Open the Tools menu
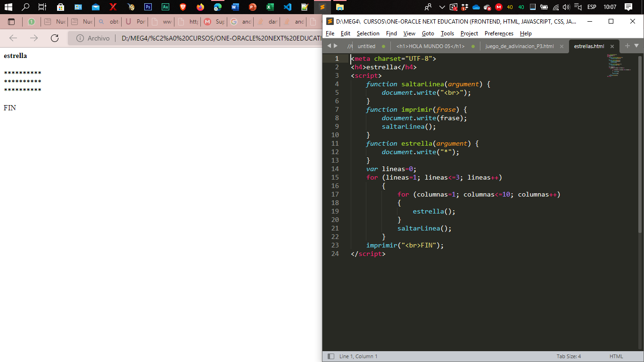Image resolution: width=644 pixels, height=362 pixels. pyautogui.click(x=447, y=33)
